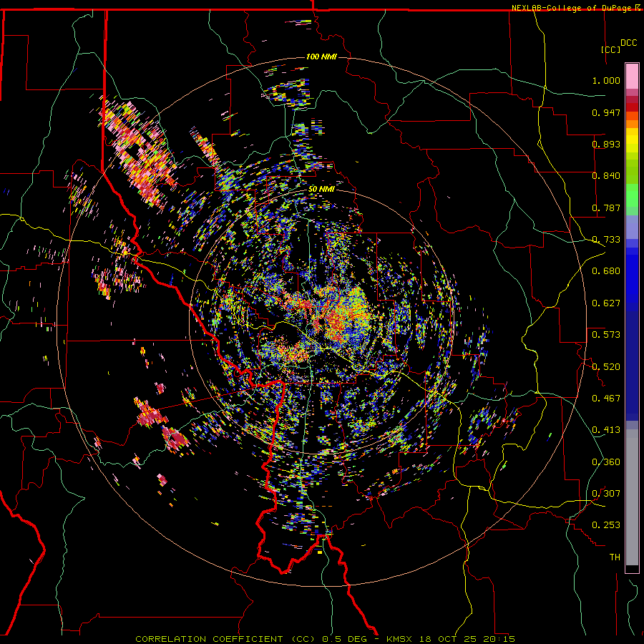Click the CORRELATION COEFFICIENT (CC) title text

[225, 639]
